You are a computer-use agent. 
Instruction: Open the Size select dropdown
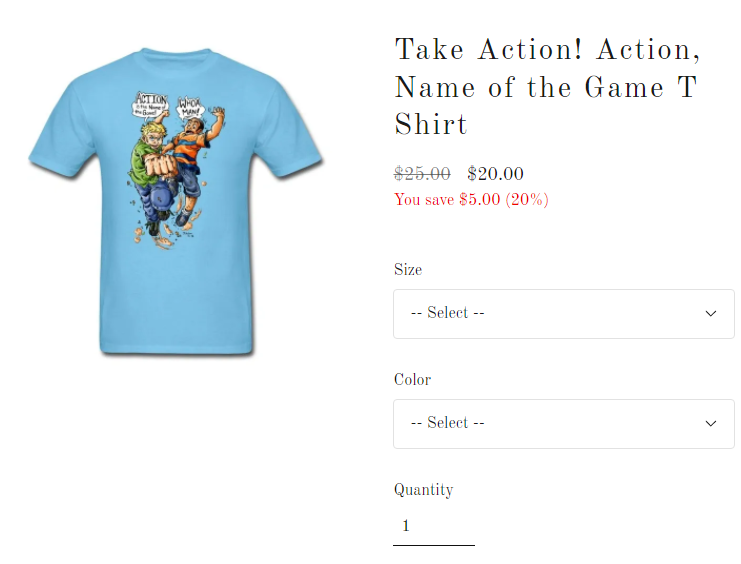564,314
